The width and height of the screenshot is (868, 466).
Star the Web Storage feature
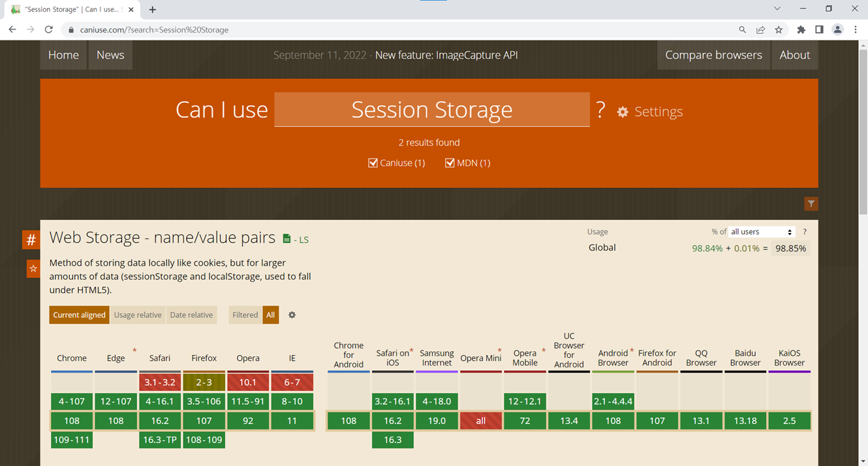(33, 268)
